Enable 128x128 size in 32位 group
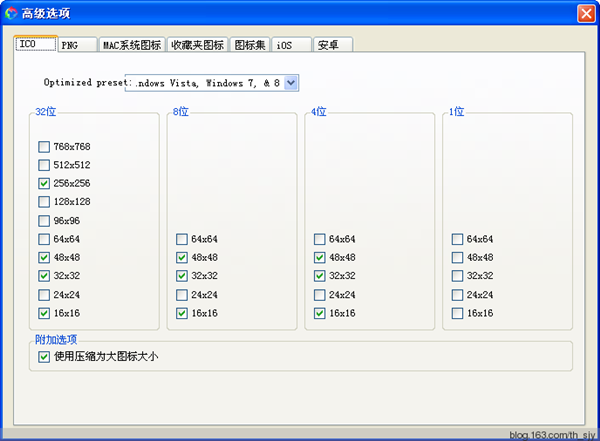This screenshot has height=441, width=600. [x=44, y=202]
